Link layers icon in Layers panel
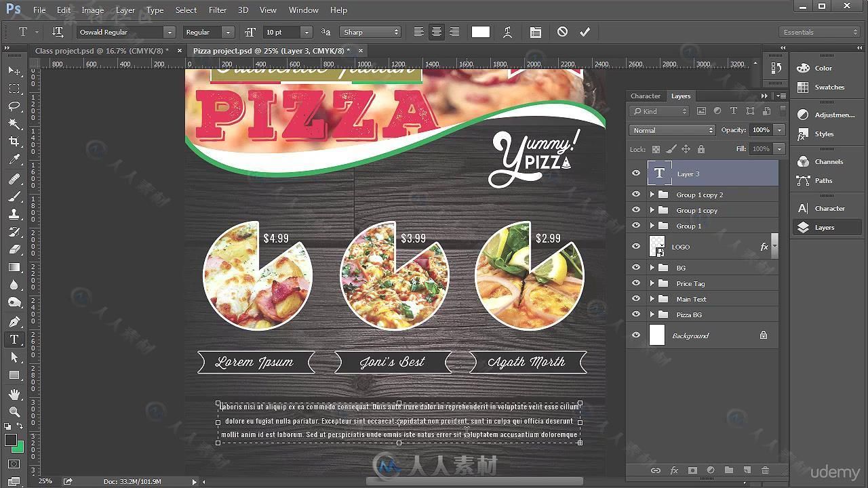This screenshot has width=868, height=488. click(x=655, y=470)
